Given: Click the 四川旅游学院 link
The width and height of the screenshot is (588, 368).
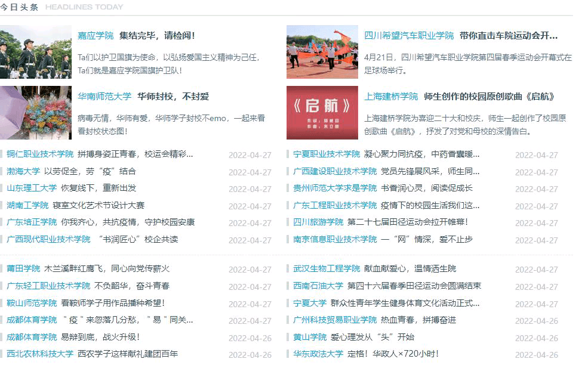Looking at the screenshot, I should [318, 222].
